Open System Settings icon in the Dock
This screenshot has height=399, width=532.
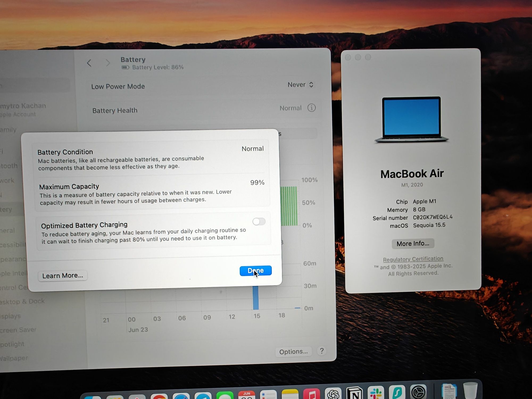[418, 392]
